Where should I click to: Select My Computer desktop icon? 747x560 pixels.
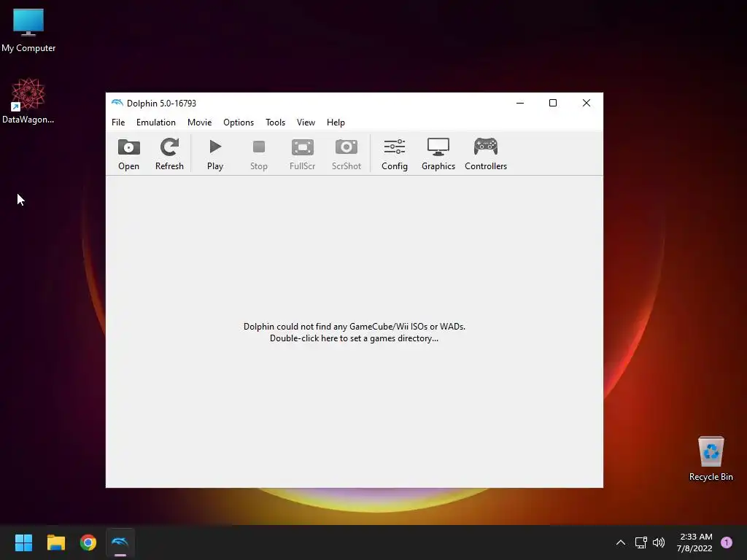click(28, 30)
